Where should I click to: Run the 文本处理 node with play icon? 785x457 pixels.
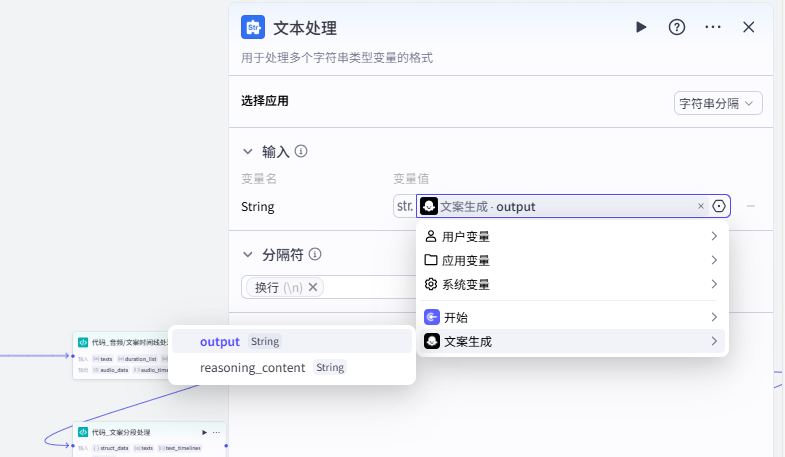(x=641, y=27)
